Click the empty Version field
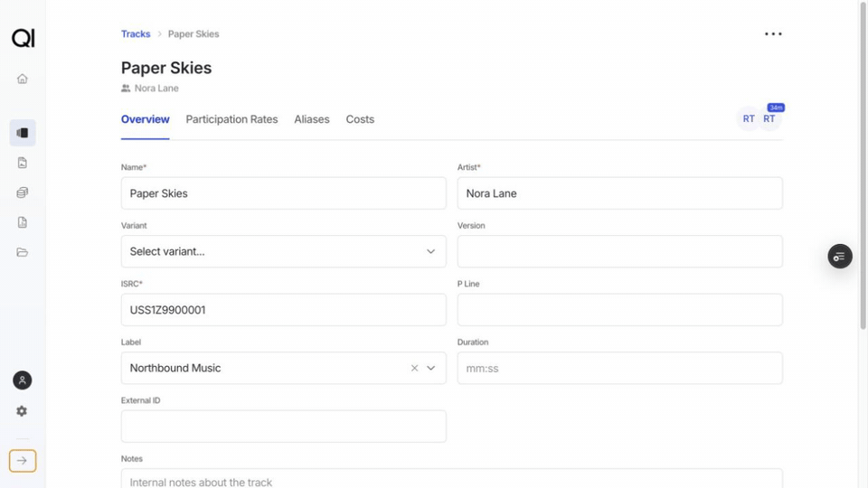 [620, 251]
